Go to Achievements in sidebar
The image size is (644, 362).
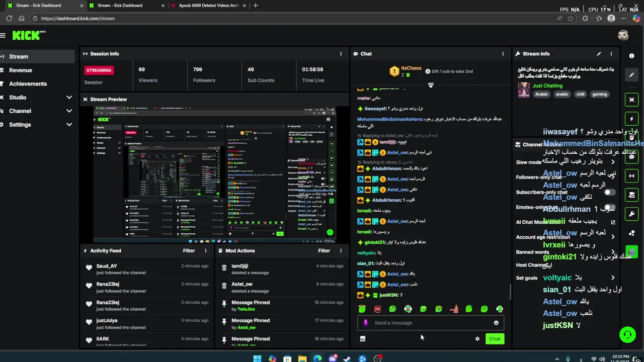(x=37, y=84)
